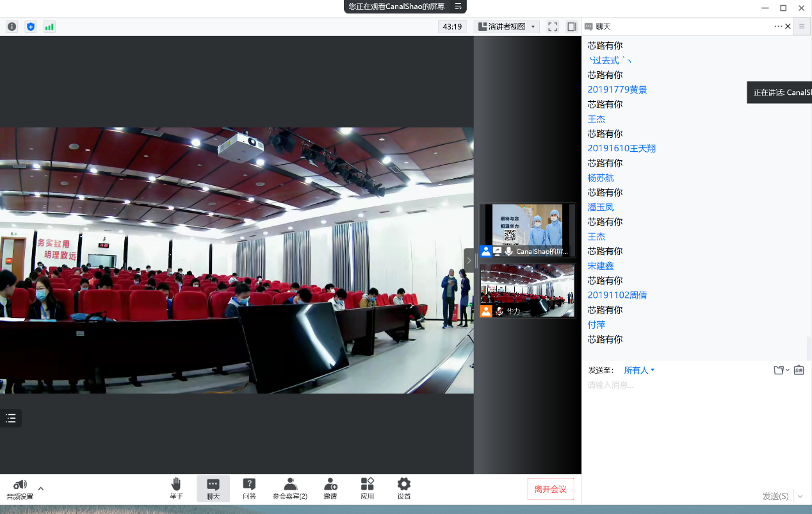
Task: Check the green network signal icon
Action: coord(49,26)
